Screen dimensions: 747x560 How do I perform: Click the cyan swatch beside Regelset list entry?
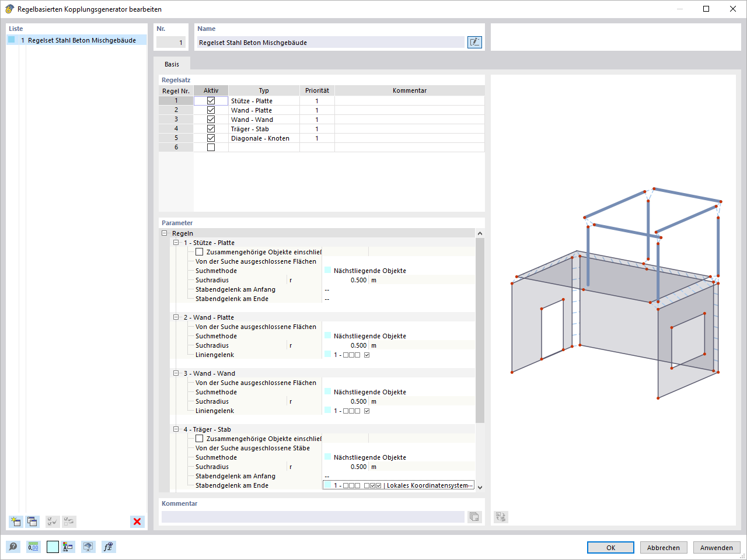click(11, 40)
